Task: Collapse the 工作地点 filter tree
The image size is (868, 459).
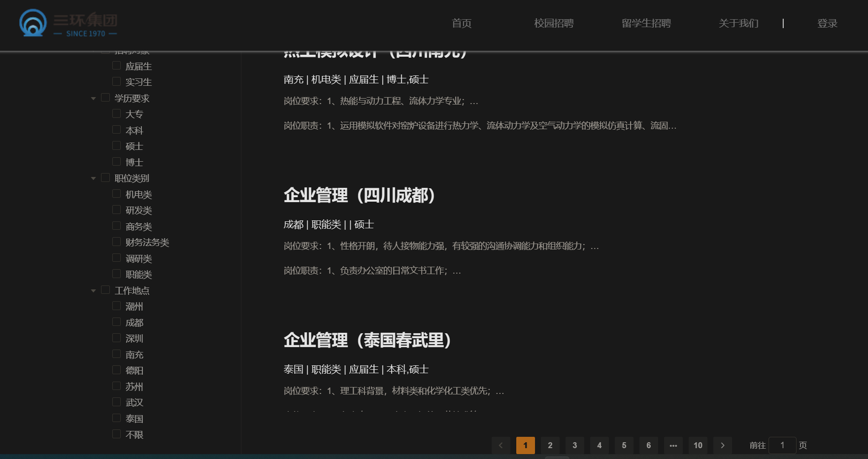Action: (x=93, y=290)
